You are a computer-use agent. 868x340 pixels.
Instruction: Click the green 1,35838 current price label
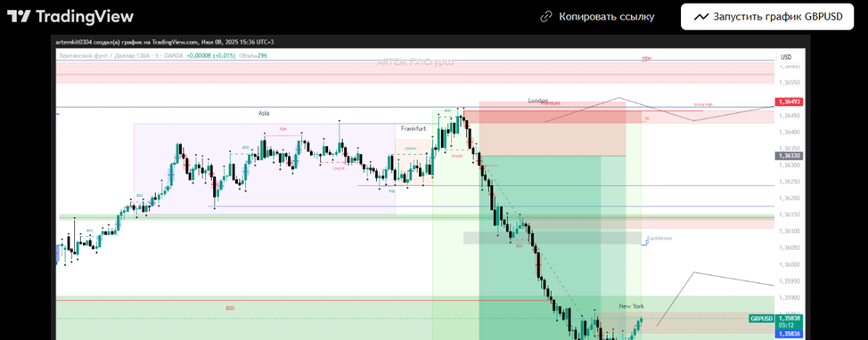(x=790, y=319)
